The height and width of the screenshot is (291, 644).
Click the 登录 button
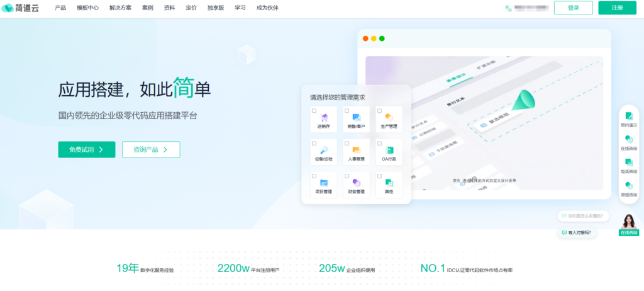(573, 8)
